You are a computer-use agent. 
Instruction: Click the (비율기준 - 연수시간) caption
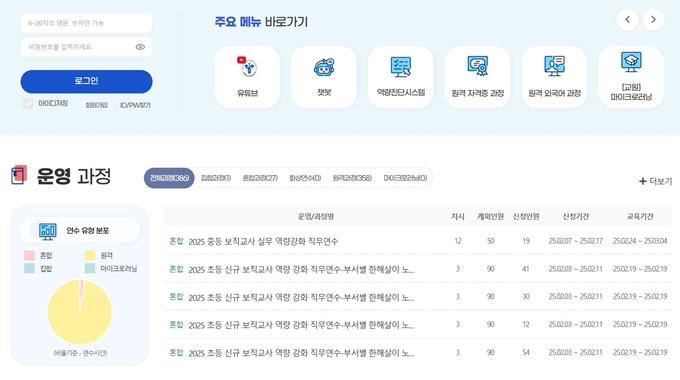[x=80, y=353]
